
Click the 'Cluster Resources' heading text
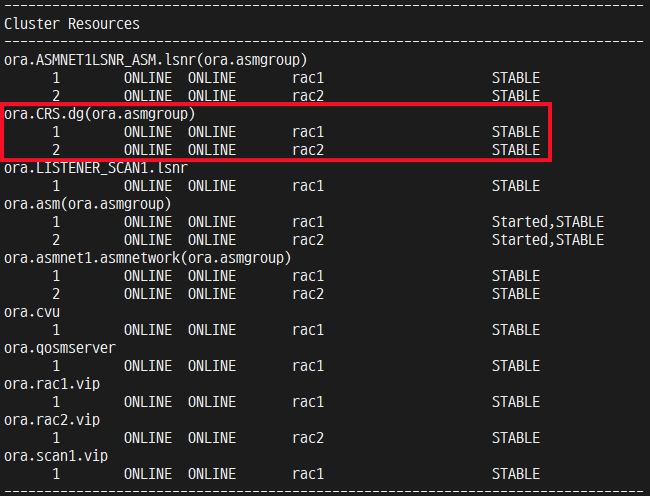pos(72,24)
